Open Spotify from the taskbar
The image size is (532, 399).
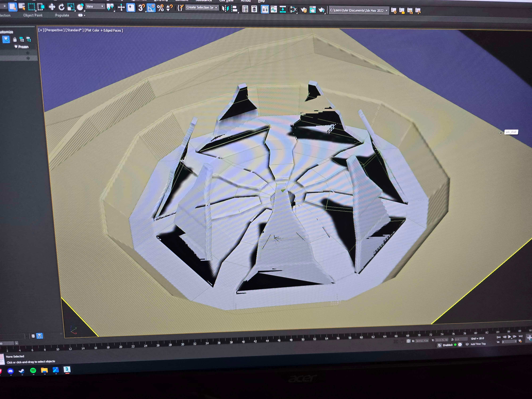tap(33, 371)
